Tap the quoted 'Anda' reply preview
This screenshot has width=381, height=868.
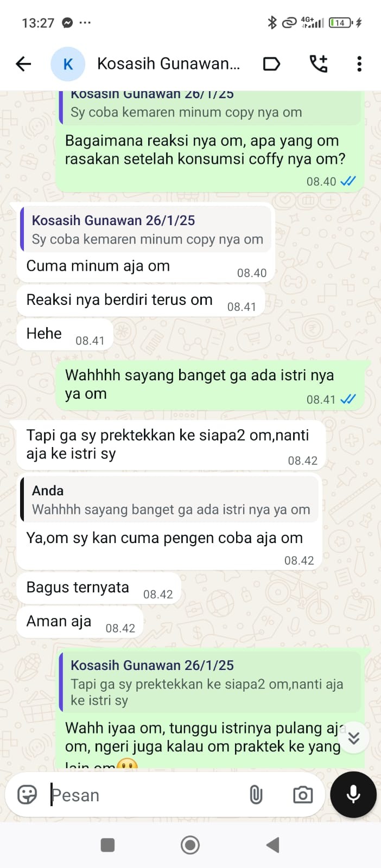pyautogui.click(x=169, y=500)
